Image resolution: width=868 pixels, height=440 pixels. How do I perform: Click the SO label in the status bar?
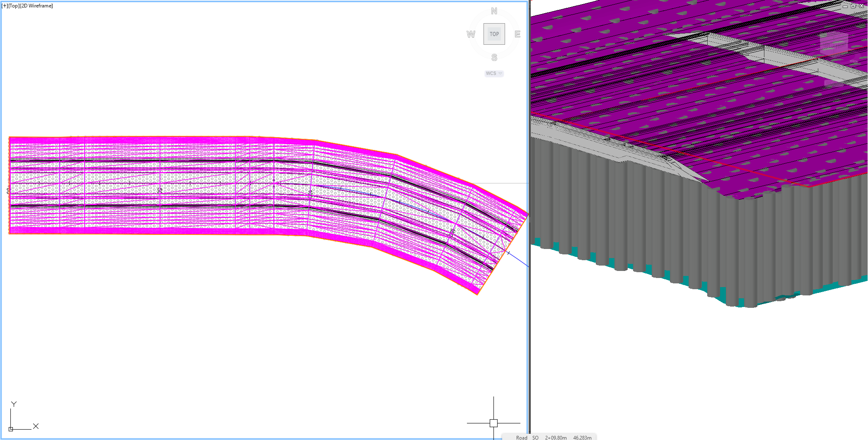click(x=534, y=438)
